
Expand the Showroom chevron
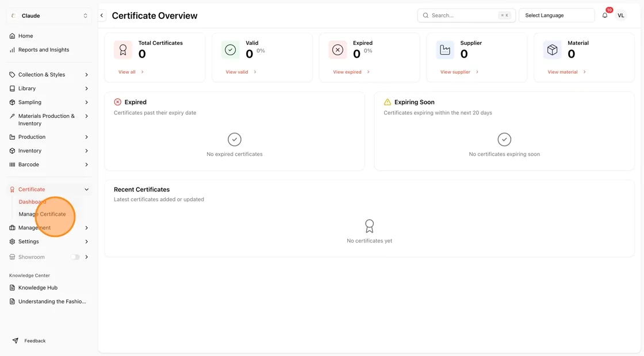pos(87,257)
